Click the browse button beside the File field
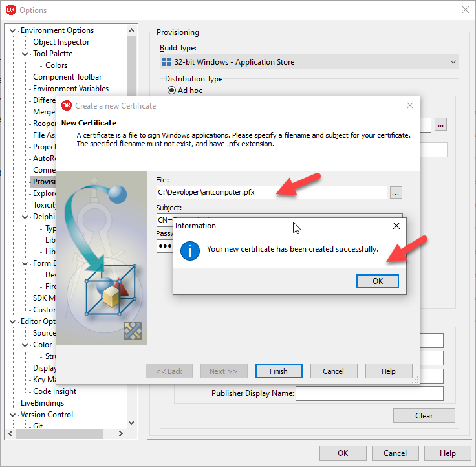 click(x=396, y=192)
